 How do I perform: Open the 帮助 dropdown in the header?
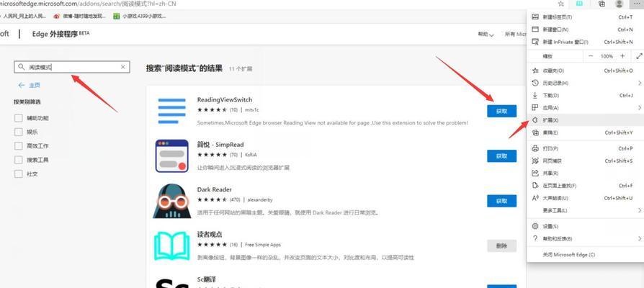pos(486,35)
